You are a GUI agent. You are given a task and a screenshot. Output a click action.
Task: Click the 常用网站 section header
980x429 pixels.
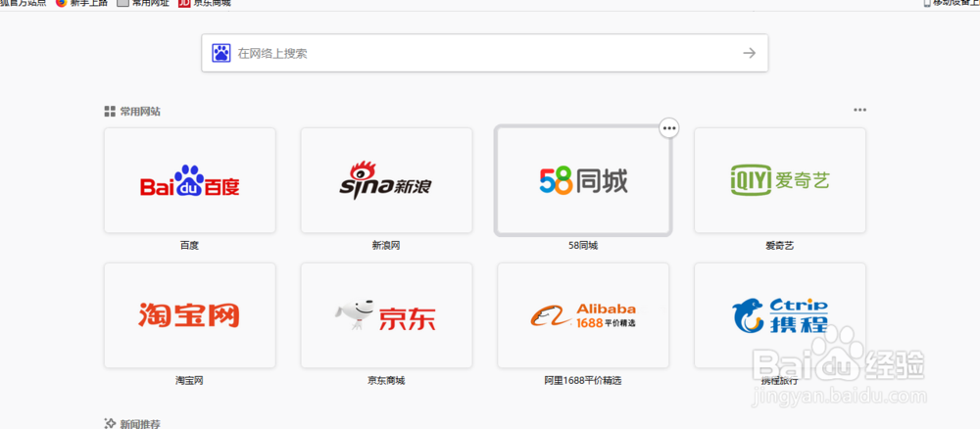(140, 112)
